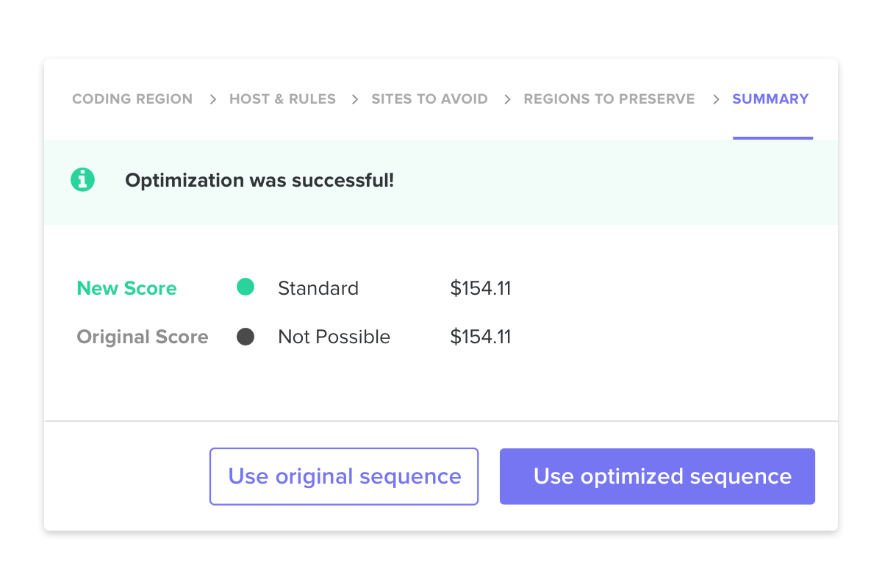Click the Not Possible status text

pos(334,337)
